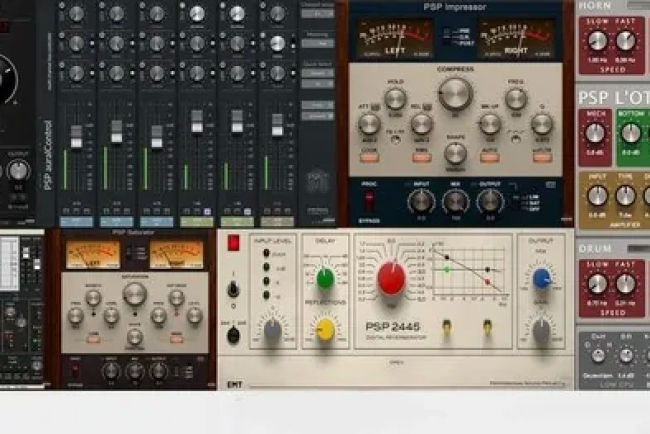The height and width of the screenshot is (434, 650).
Task: Flip the red bypass switch on PSP Saturator
Action: pos(75,371)
